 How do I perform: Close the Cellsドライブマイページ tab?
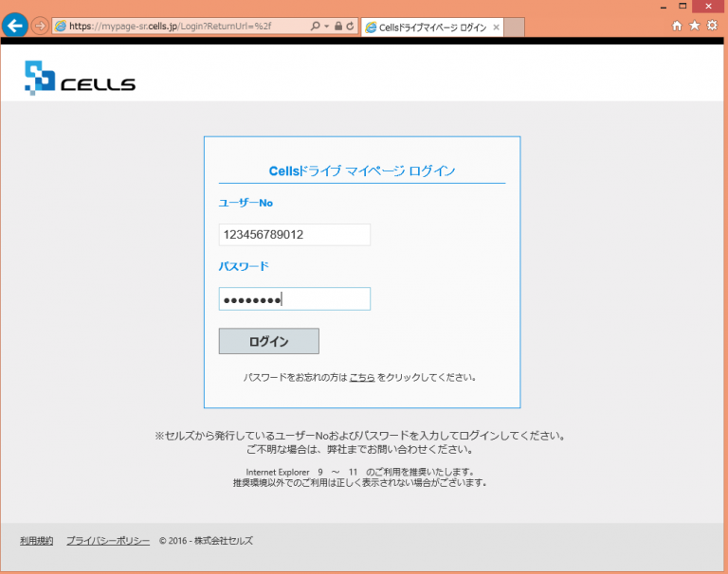(496, 27)
